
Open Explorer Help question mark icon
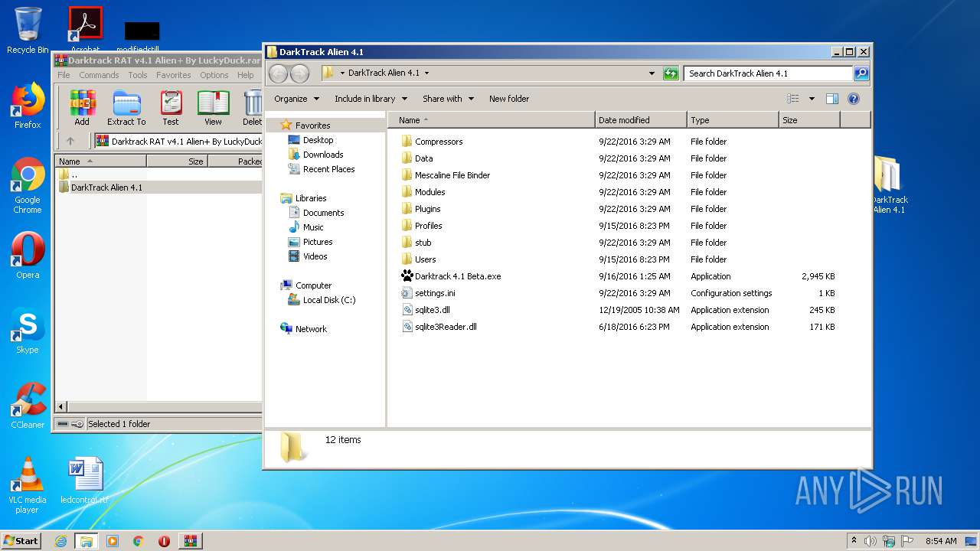(854, 99)
